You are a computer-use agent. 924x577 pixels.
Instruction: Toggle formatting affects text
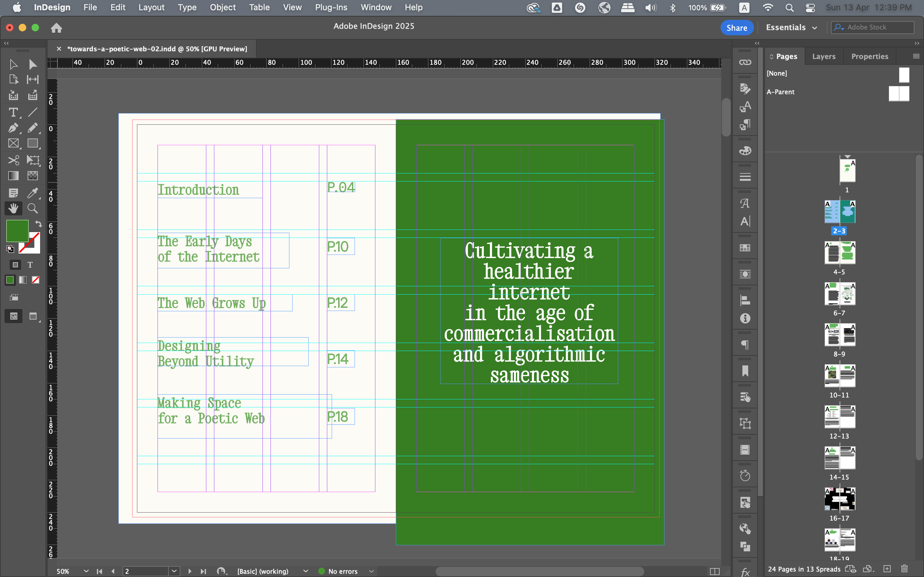click(x=30, y=264)
